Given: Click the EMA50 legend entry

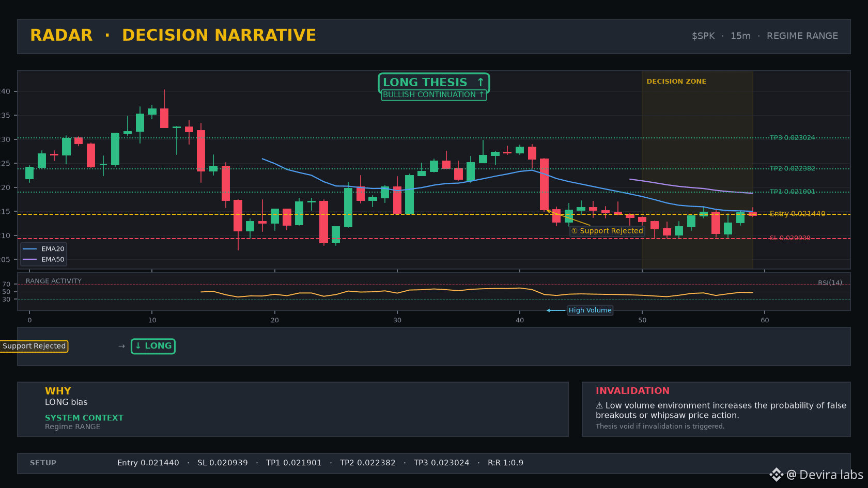Looking at the screenshot, I should [x=43, y=260].
